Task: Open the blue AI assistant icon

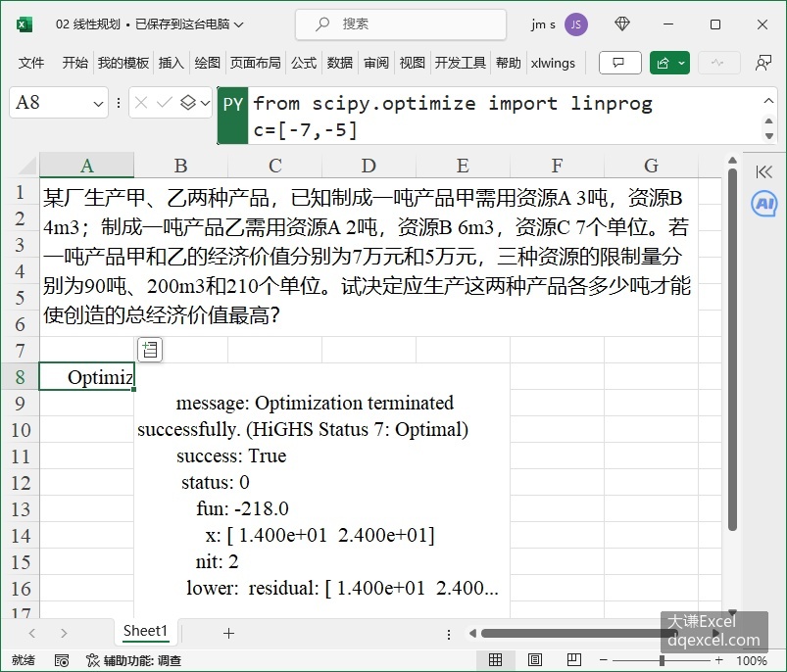Action: pyautogui.click(x=763, y=203)
